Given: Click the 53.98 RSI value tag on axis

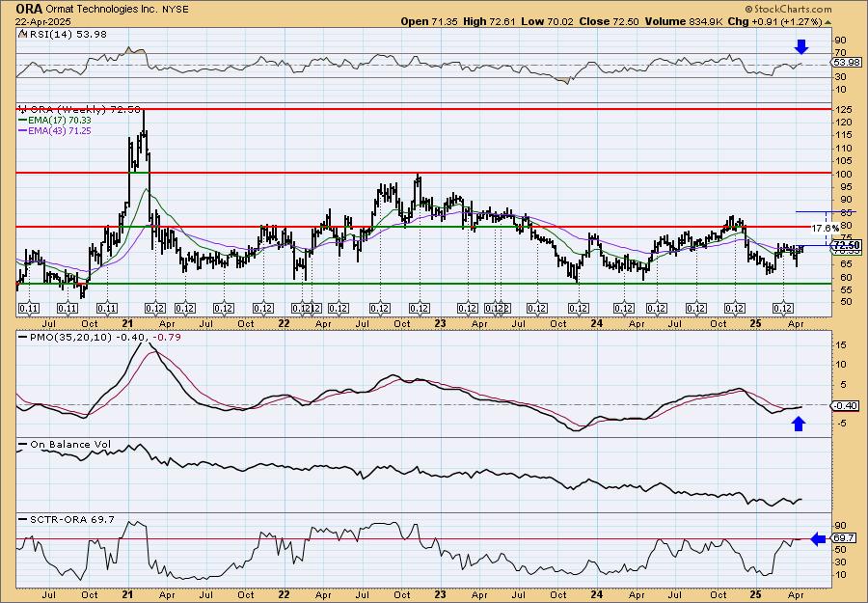Looking at the screenshot, I should point(847,62).
